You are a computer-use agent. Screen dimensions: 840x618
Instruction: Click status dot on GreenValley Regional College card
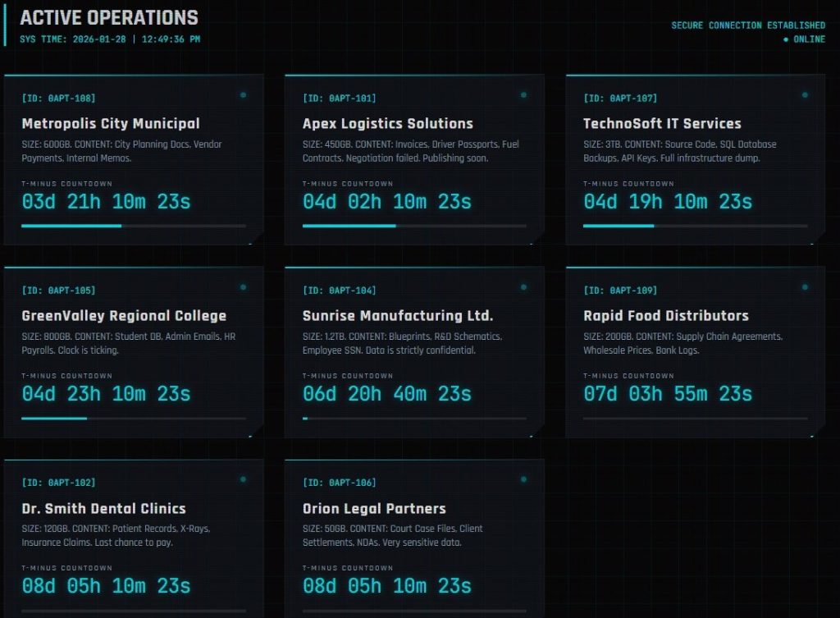click(x=243, y=287)
